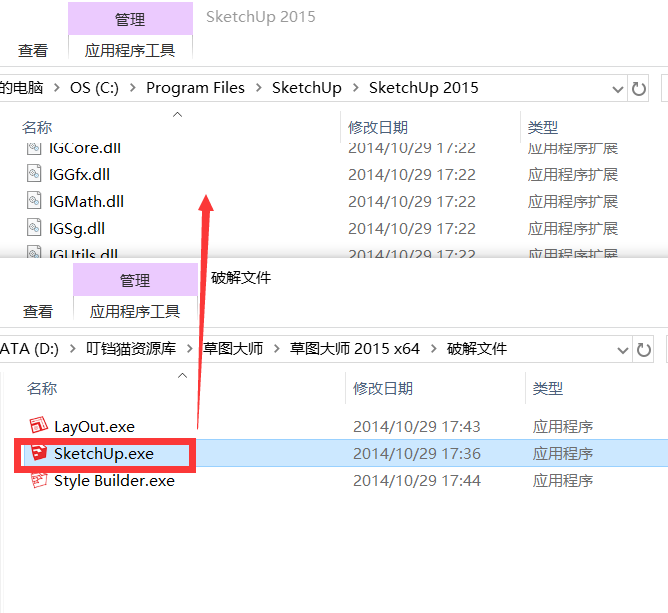Select the Style Builder.exe file name
This screenshot has height=613, width=668.
click(114, 481)
